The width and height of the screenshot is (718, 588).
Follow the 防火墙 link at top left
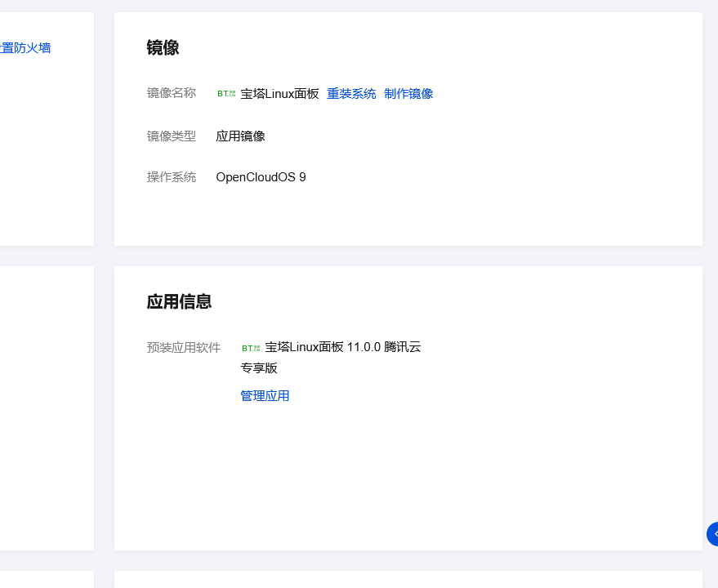point(25,48)
